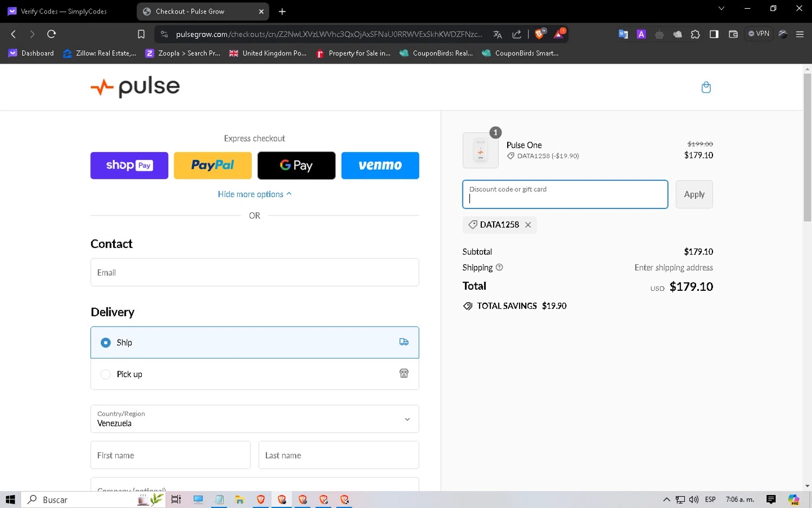Open the Property for Sale bookmark
Image resolution: width=812 pixels, height=508 pixels.
tap(353, 53)
